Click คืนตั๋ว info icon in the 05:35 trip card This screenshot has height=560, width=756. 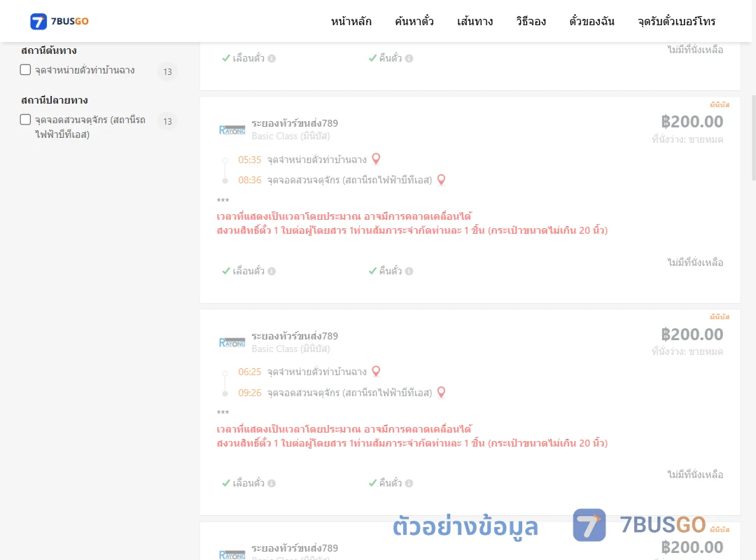tap(409, 271)
